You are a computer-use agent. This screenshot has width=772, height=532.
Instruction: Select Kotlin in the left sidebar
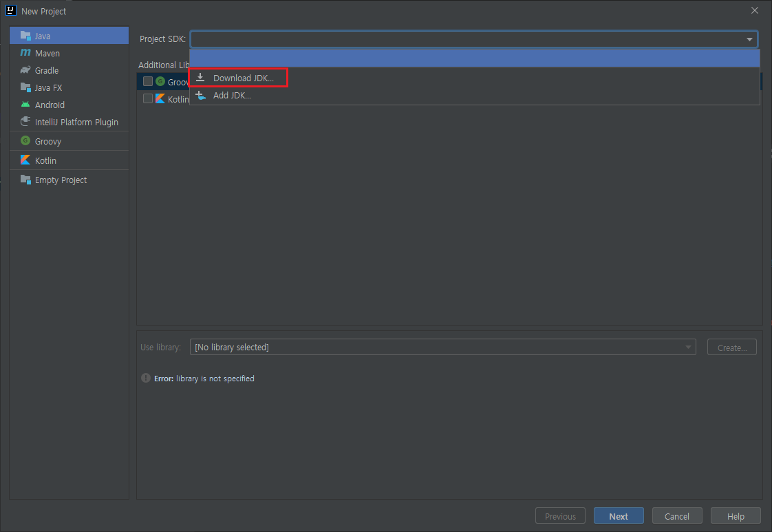(69, 160)
